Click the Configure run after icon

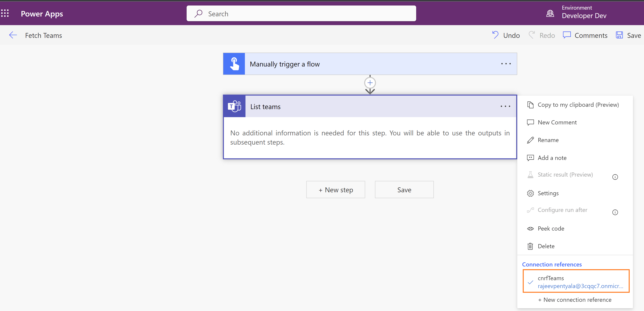530,210
